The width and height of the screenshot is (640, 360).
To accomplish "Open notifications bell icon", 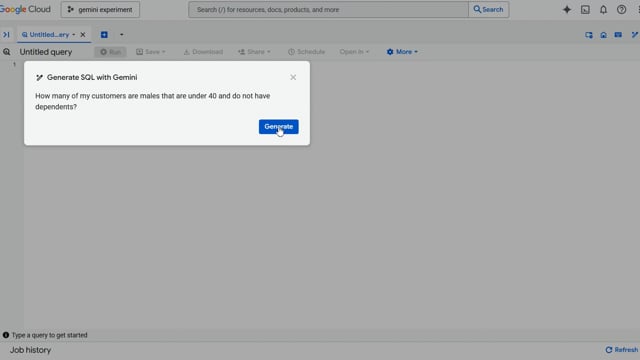I will pos(603,9).
